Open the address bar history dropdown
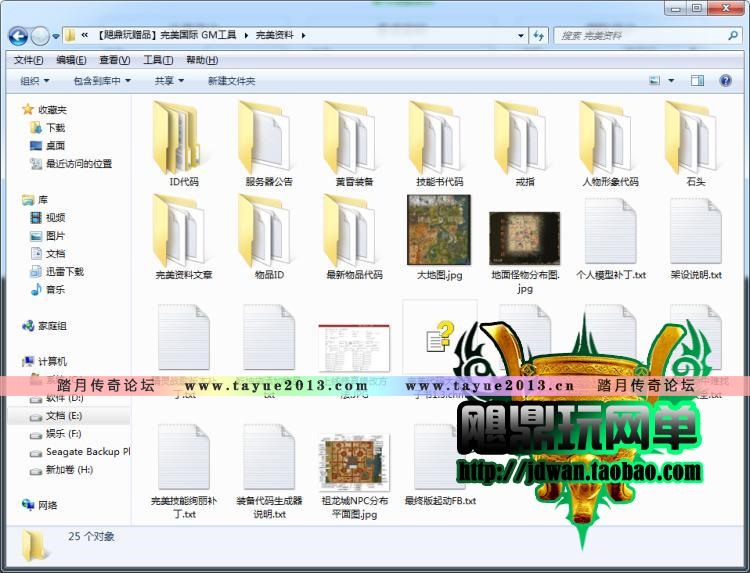This screenshot has height=573, width=750. tap(521, 36)
